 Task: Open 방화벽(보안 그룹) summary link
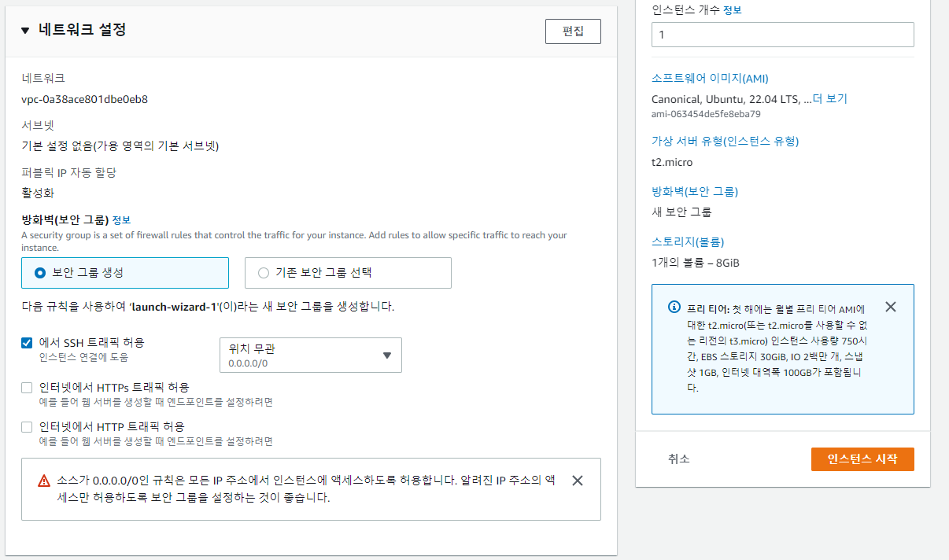tap(695, 192)
